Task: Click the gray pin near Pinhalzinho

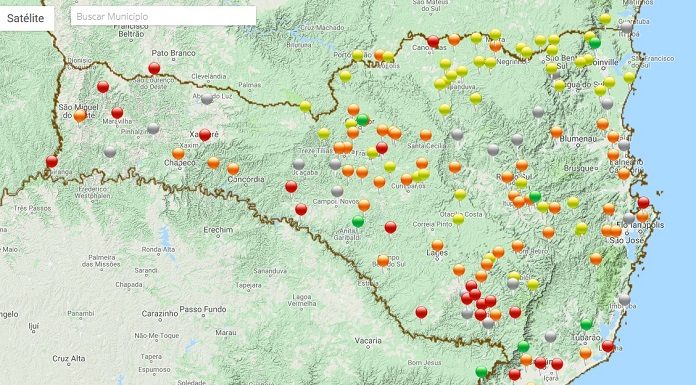Action: click(x=153, y=129)
